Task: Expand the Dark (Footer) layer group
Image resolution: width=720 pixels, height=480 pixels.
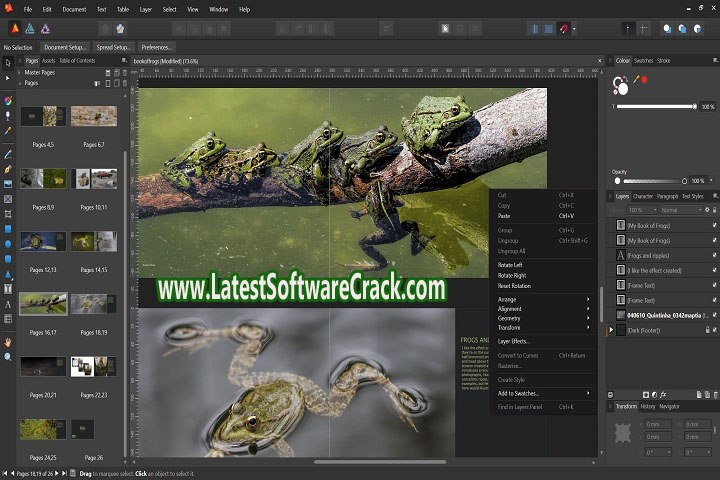Action: click(x=612, y=329)
